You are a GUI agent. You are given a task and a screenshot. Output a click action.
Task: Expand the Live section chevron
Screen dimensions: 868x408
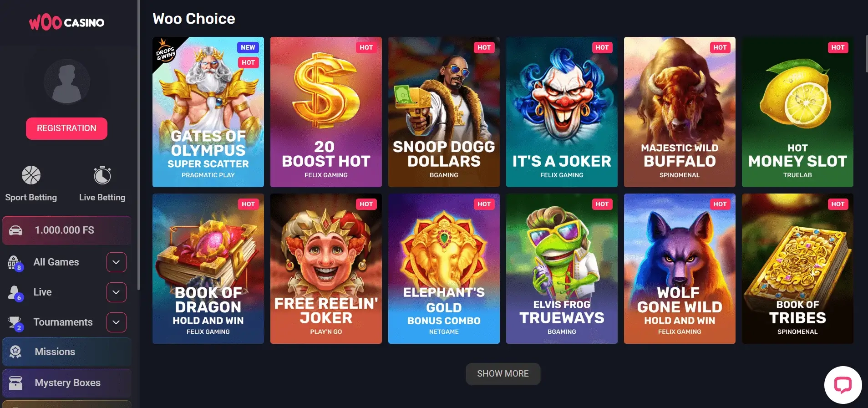point(117,292)
